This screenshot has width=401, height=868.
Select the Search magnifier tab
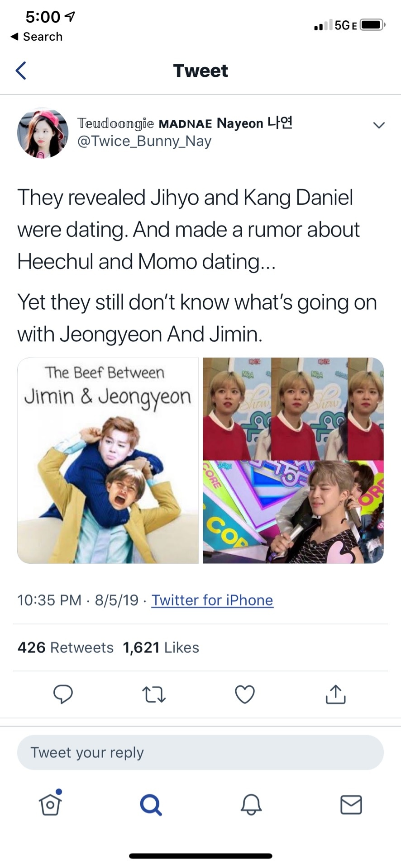pyautogui.click(x=151, y=805)
